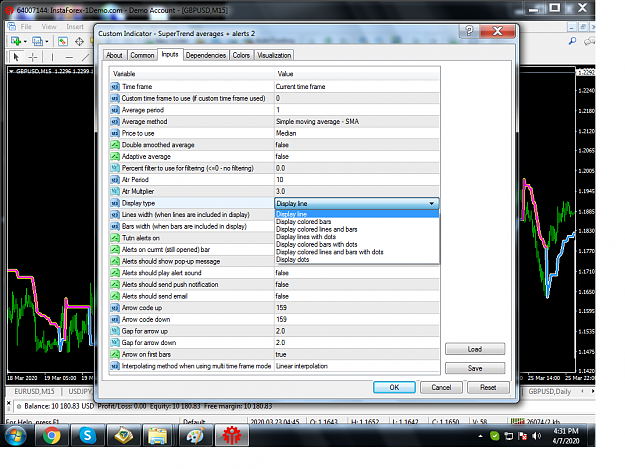The height and width of the screenshot is (469, 625).
Task: Click the search magnifier icon
Action: pos(572,41)
